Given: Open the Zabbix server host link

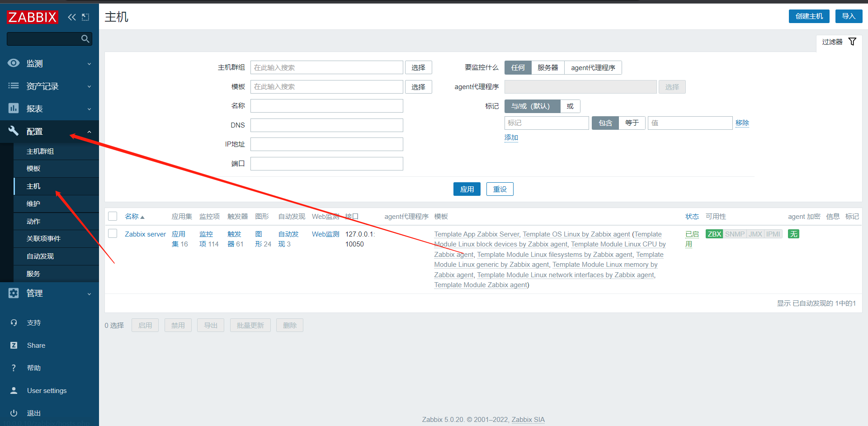Looking at the screenshot, I should click(x=146, y=234).
